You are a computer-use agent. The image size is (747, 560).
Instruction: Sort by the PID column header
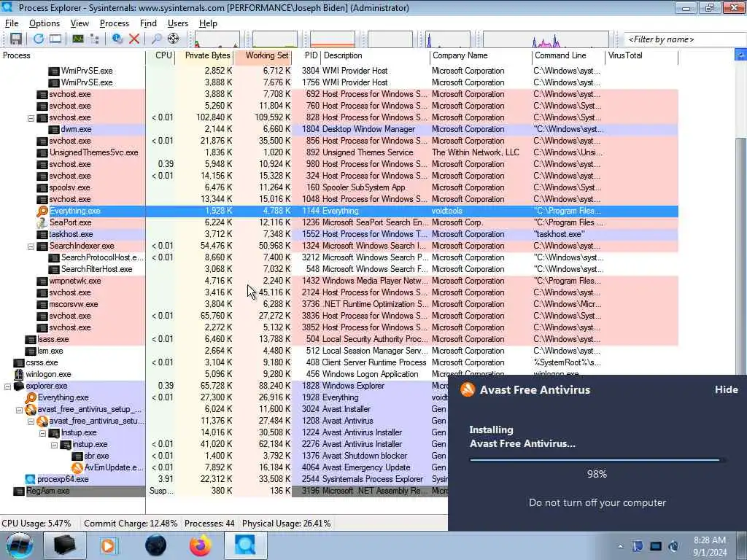click(306, 55)
